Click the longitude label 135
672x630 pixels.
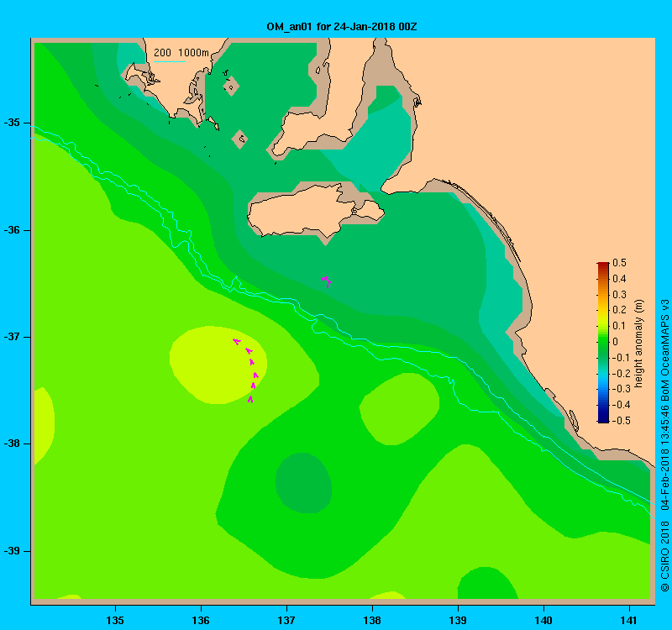[115, 620]
